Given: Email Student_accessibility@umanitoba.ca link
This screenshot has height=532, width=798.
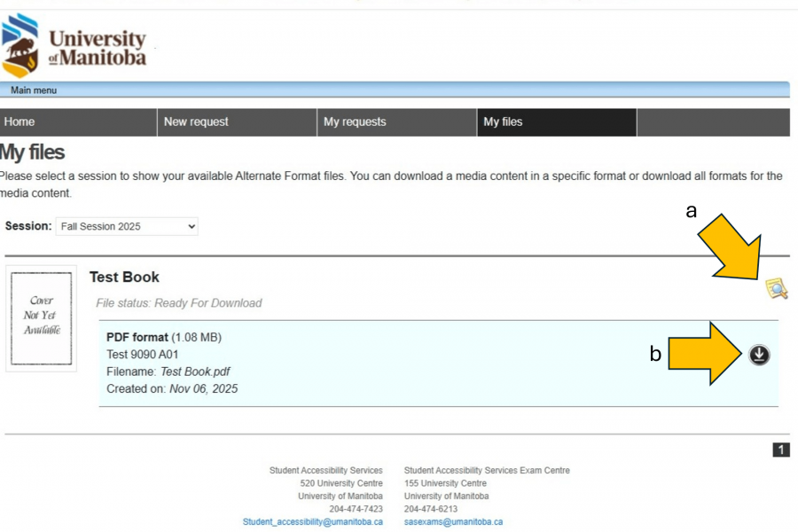Looking at the screenshot, I should click(313, 522).
